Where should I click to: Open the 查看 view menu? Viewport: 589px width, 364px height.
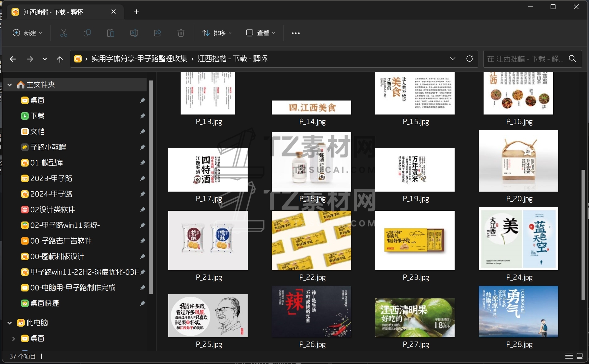coord(261,33)
